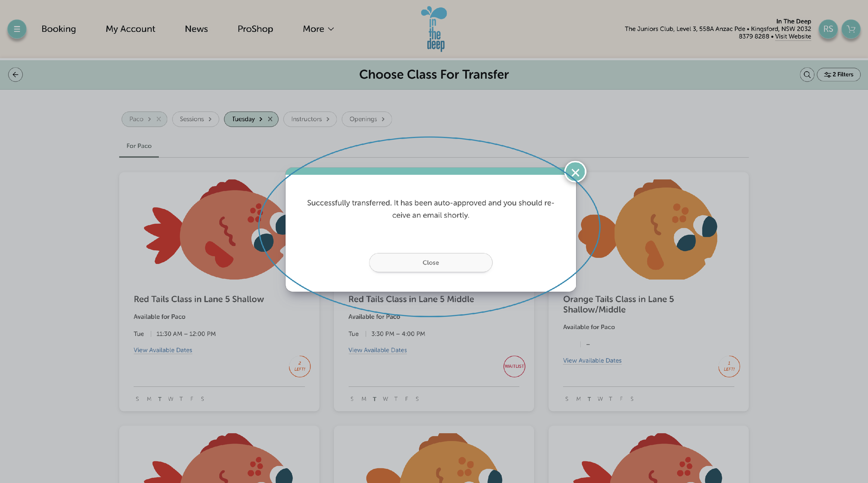The height and width of the screenshot is (483, 868).
Task: Open the 2 Filters button
Action: pos(839,74)
